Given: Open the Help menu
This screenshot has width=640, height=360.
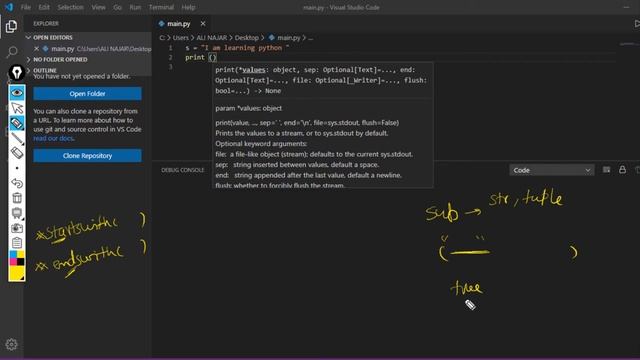Looking at the screenshot, I should (188, 7).
